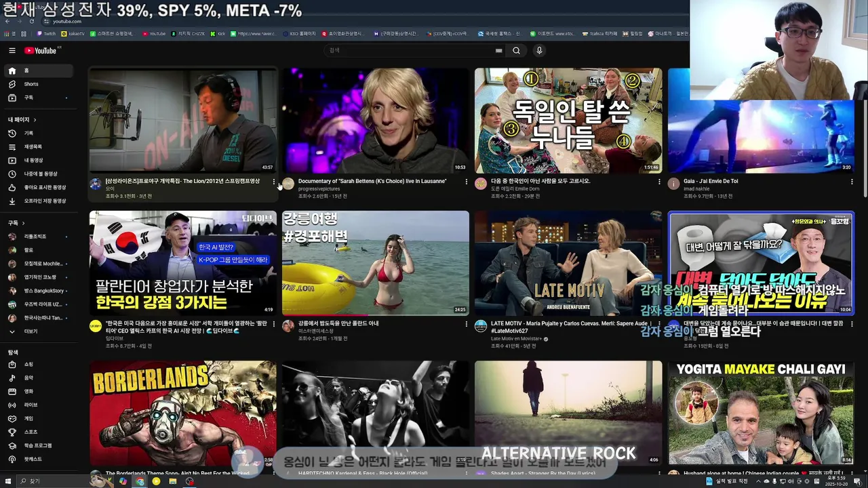Expand 더보기 to show more subscriptions
This screenshot has height=488, width=868.
coord(39,331)
